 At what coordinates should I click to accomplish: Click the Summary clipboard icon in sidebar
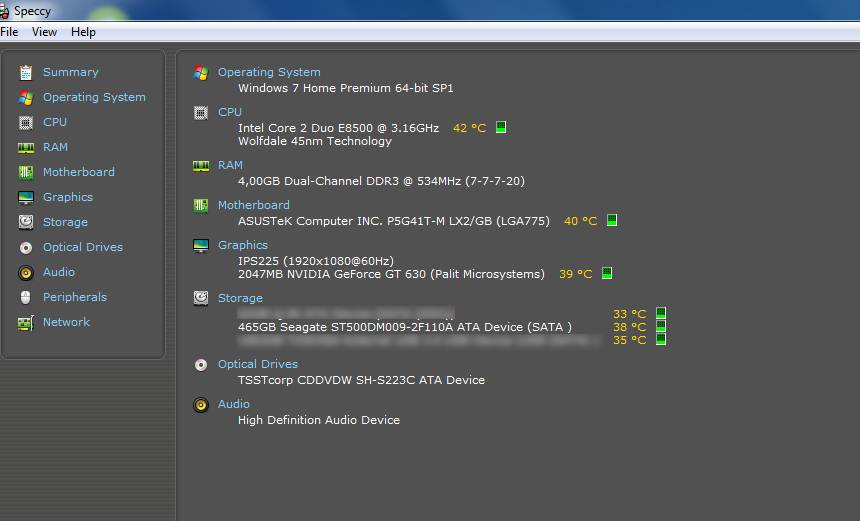tap(26, 72)
